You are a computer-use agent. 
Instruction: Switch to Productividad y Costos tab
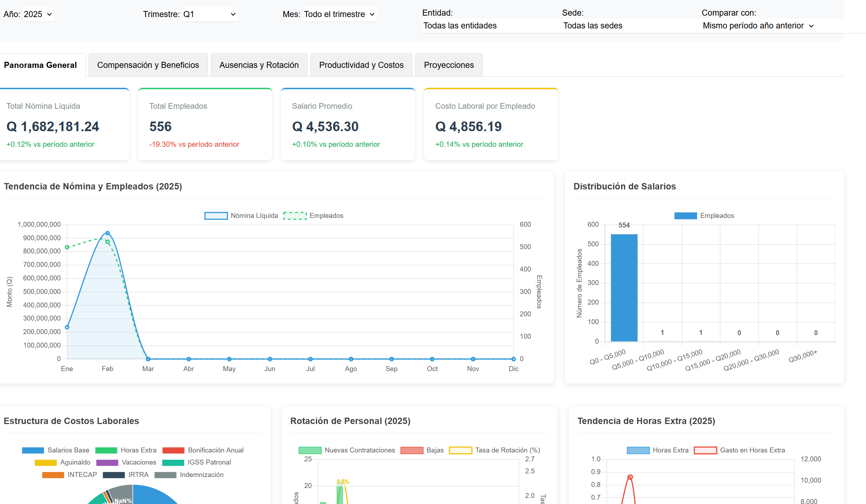point(361,65)
